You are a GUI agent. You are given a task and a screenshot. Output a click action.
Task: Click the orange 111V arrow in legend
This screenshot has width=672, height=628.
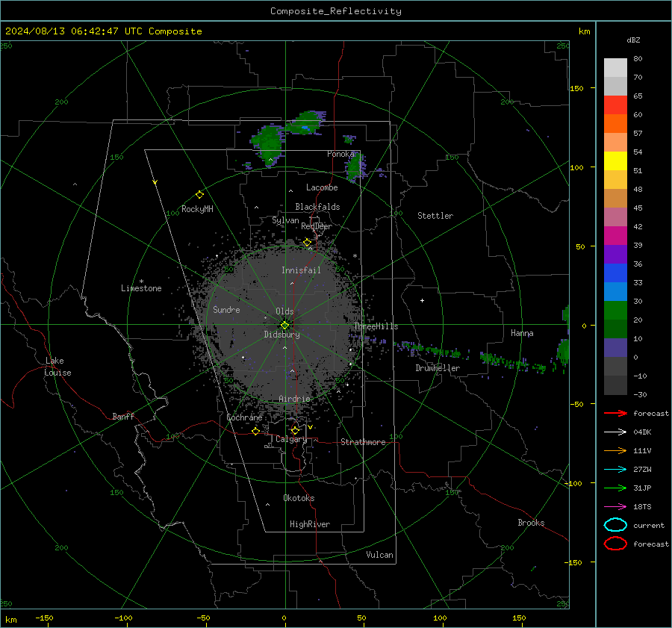(x=615, y=450)
